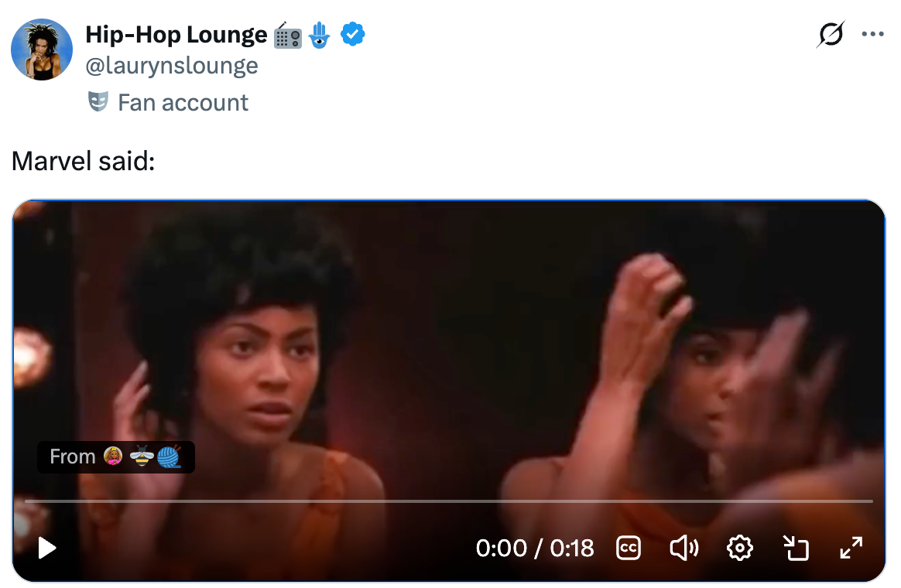Toggle closed captions CC button
Image resolution: width=901 pixels, height=588 pixels.
click(x=628, y=548)
